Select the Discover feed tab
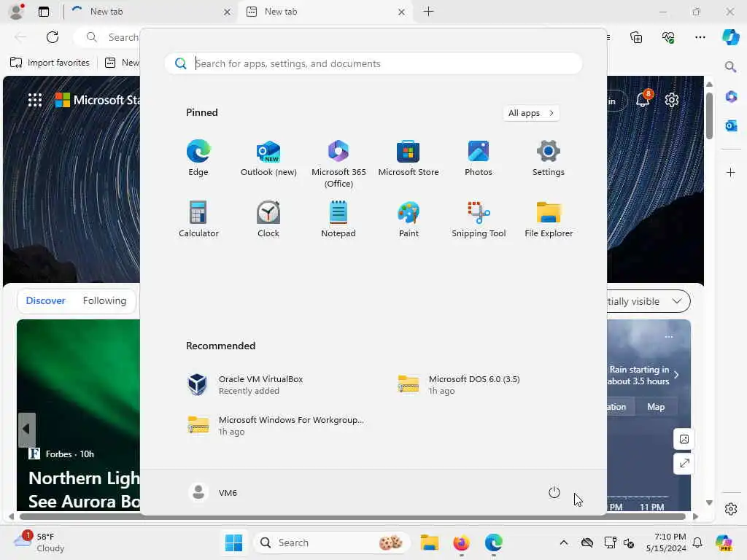 tap(45, 301)
